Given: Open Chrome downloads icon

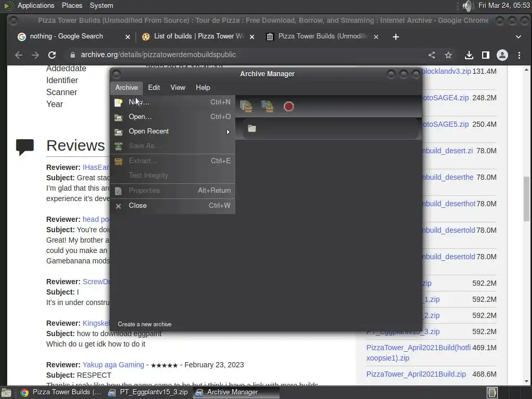Looking at the screenshot, I should pyautogui.click(x=469, y=55).
